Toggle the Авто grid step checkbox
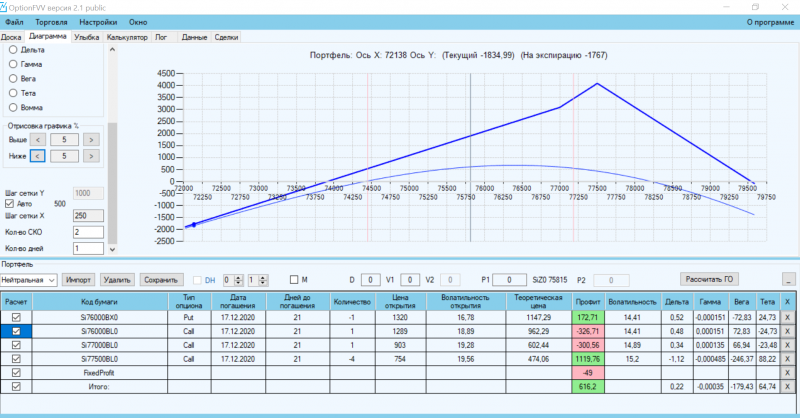The image size is (800, 418). tap(9, 204)
